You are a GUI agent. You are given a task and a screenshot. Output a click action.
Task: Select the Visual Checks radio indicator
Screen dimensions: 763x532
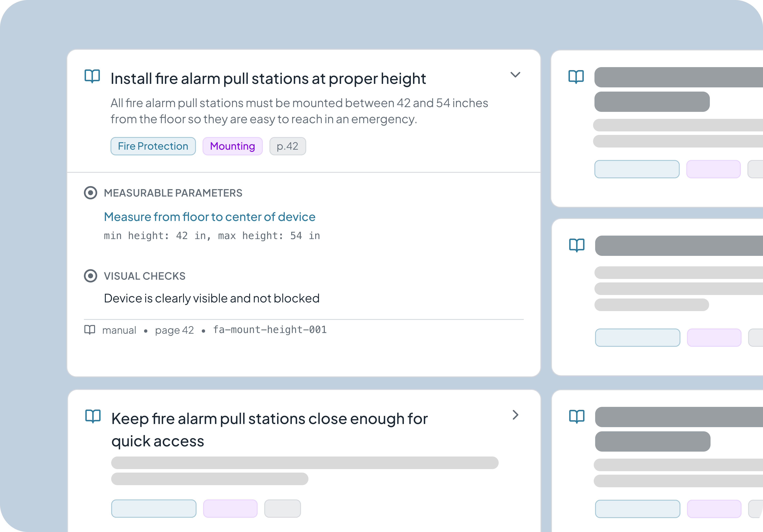(91, 276)
